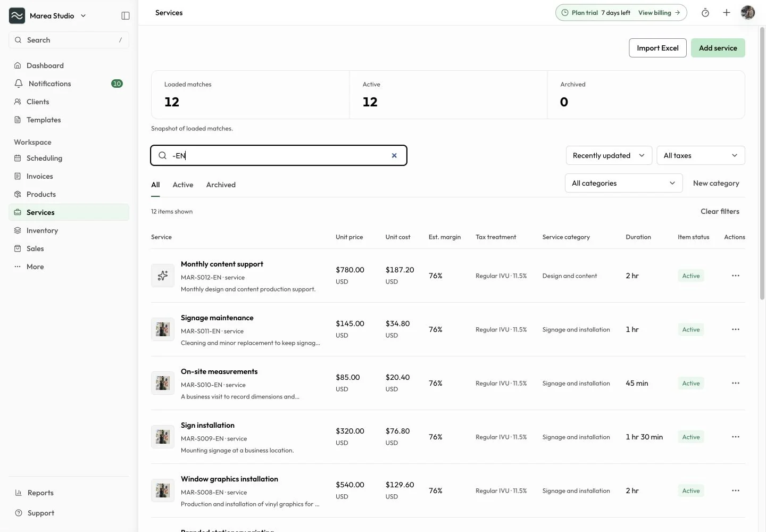
Task: Open actions menu for On-site measurements
Action: pyautogui.click(x=736, y=383)
